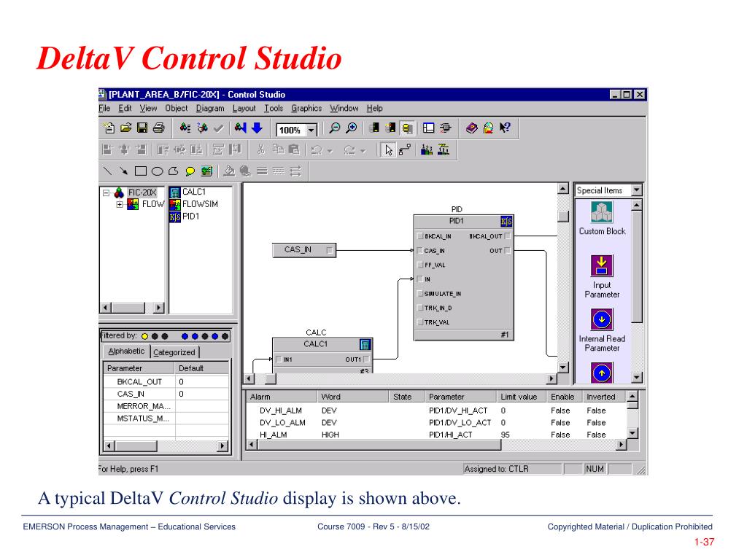This screenshot has height=560, width=747.
Task: Open the Graphics menu
Action: coord(306,108)
